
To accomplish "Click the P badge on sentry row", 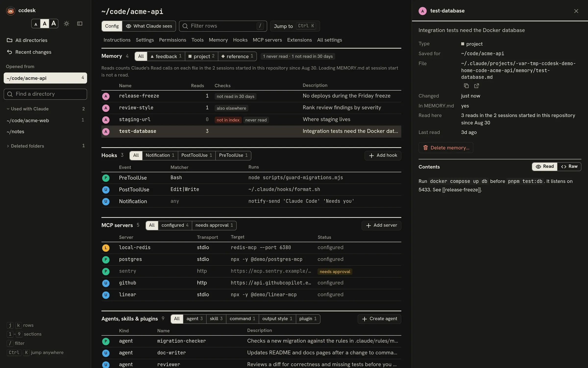I will 106,271.
